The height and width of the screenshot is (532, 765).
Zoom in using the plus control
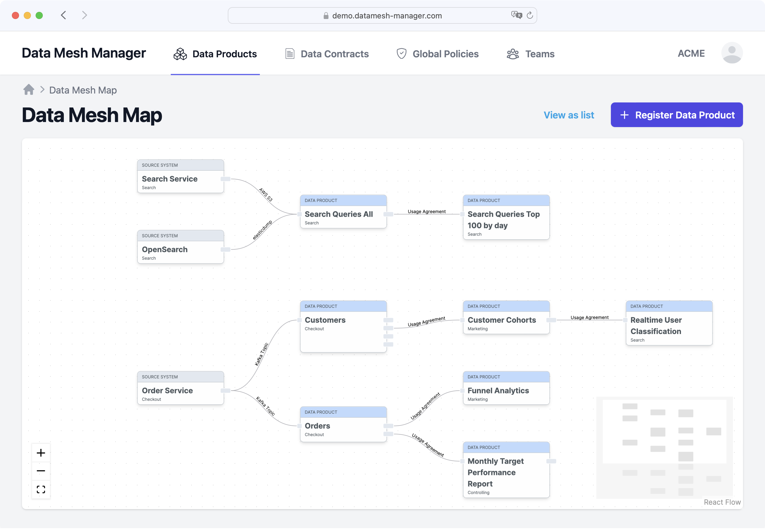click(41, 452)
